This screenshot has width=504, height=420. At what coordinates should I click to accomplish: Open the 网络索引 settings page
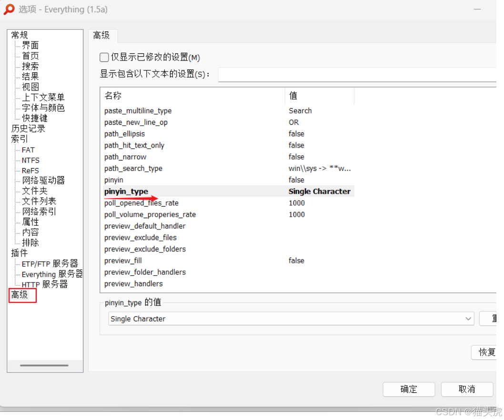[x=39, y=211]
